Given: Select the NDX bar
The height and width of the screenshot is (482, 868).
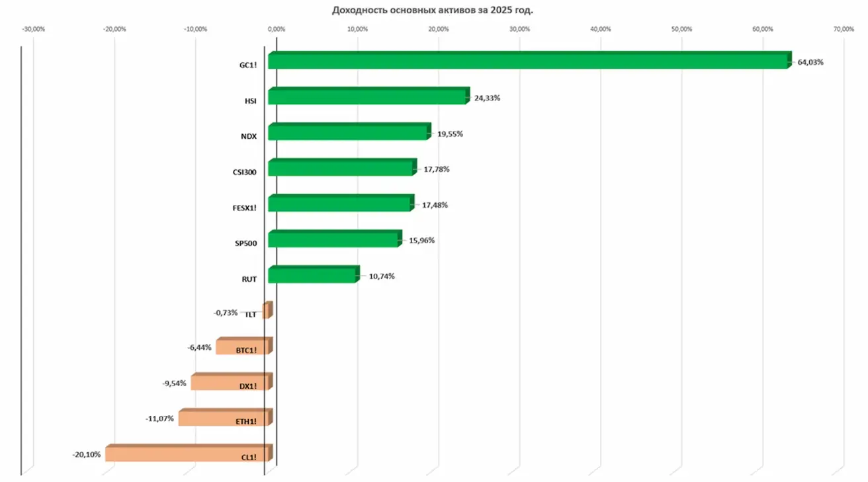Looking at the screenshot, I should [348, 132].
